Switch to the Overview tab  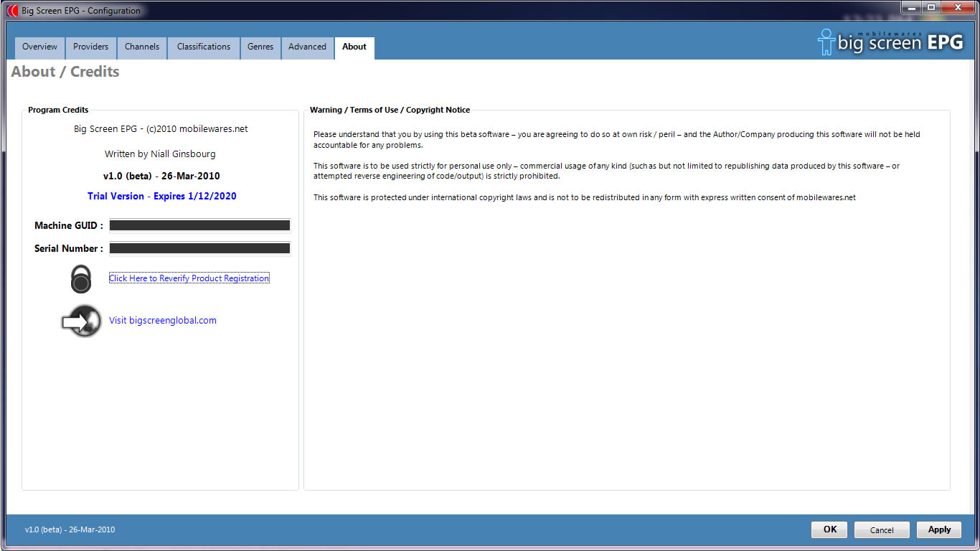pyautogui.click(x=39, y=47)
